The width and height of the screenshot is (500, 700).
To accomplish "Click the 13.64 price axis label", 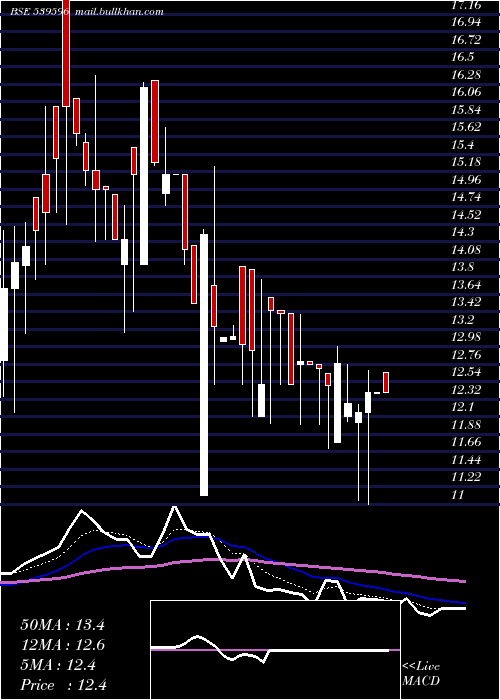I will pyautogui.click(x=466, y=285).
